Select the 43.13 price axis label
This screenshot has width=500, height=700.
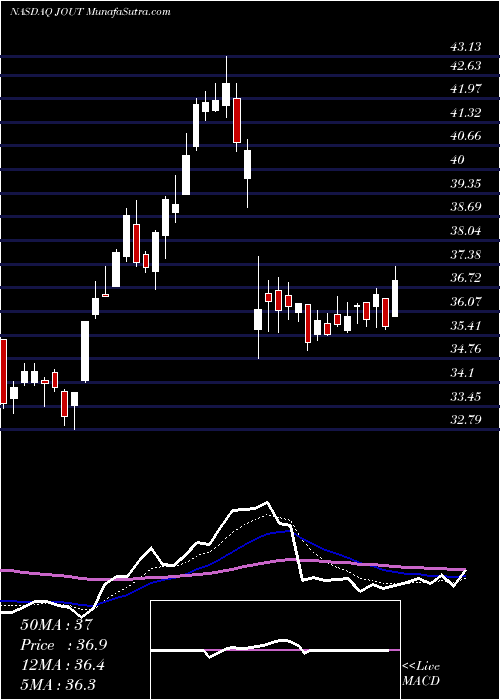465,46
